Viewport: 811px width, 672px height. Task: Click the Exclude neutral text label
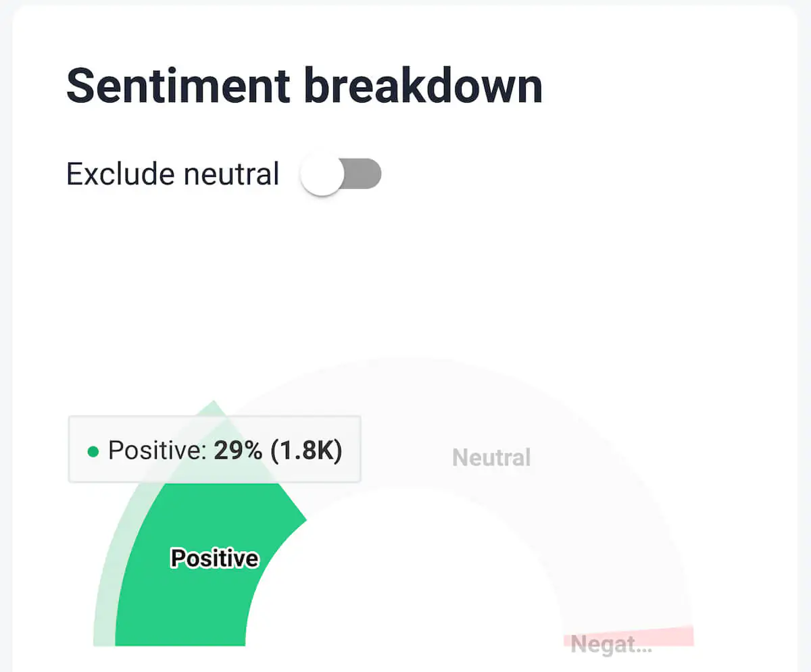click(x=172, y=174)
